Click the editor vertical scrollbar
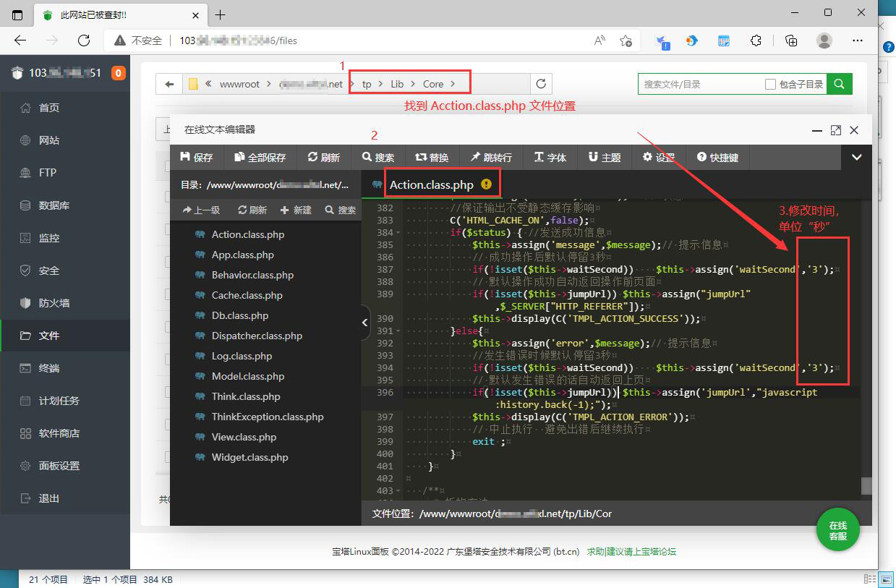Screen dimensions: 896x588 [x=866, y=485]
